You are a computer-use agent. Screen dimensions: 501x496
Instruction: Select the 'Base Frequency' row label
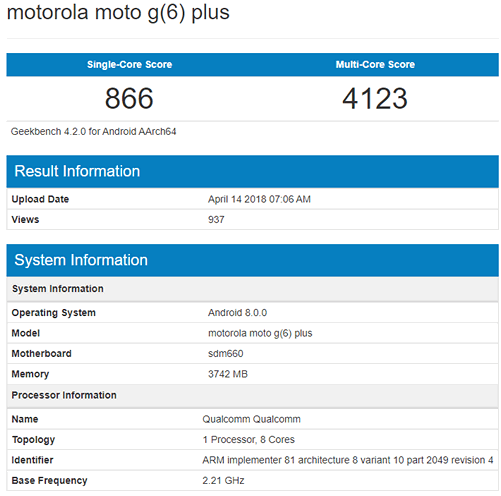click(49, 481)
